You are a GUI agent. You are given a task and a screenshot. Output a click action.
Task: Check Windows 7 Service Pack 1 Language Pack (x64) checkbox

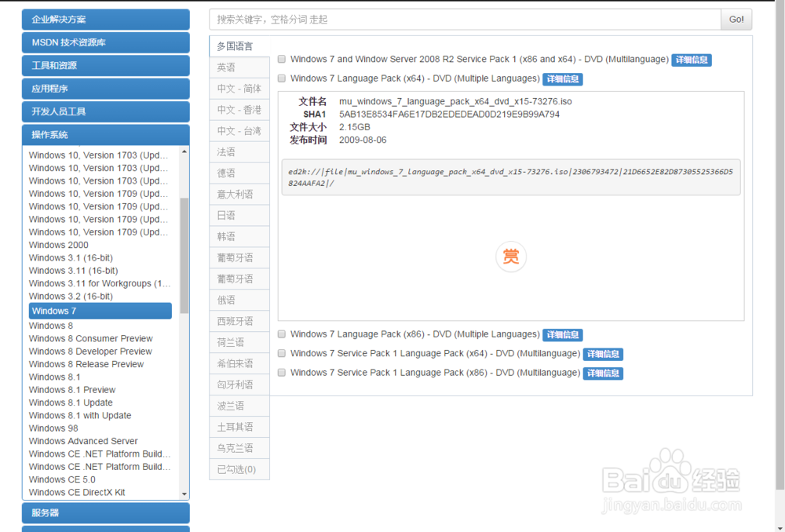coord(282,353)
